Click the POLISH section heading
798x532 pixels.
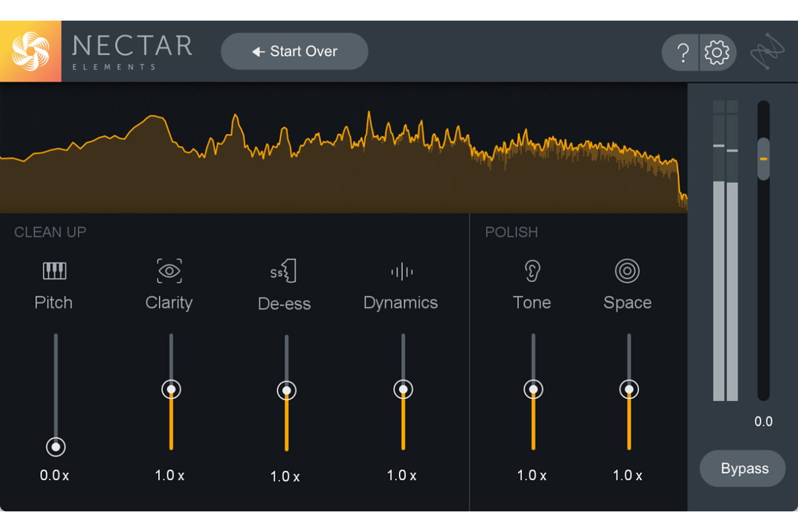[511, 232]
